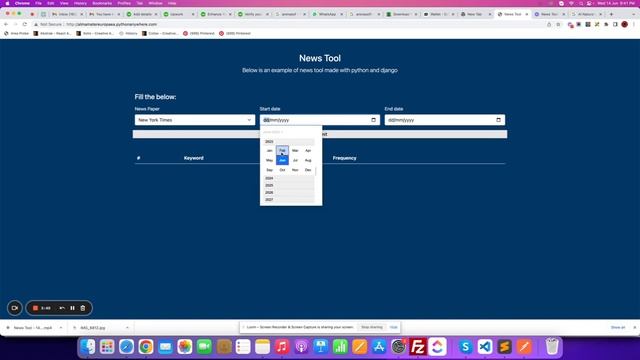Focus the Start date input field

pos(320,120)
